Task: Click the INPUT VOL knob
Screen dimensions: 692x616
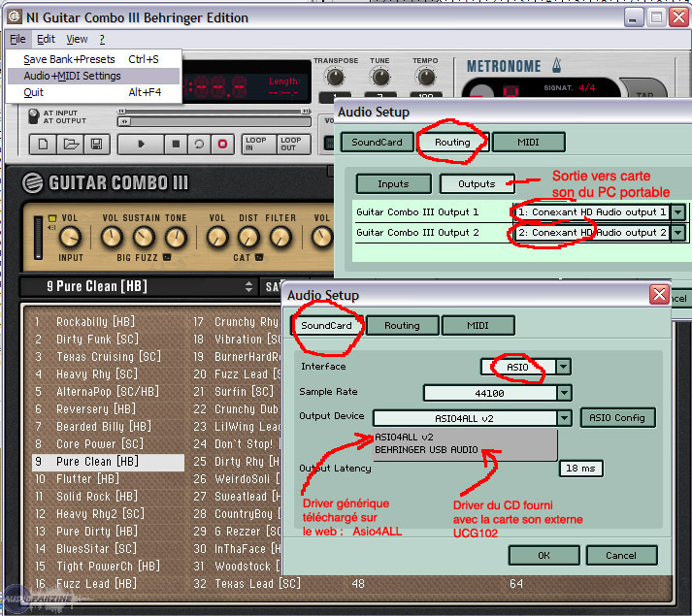Action: pos(70,237)
